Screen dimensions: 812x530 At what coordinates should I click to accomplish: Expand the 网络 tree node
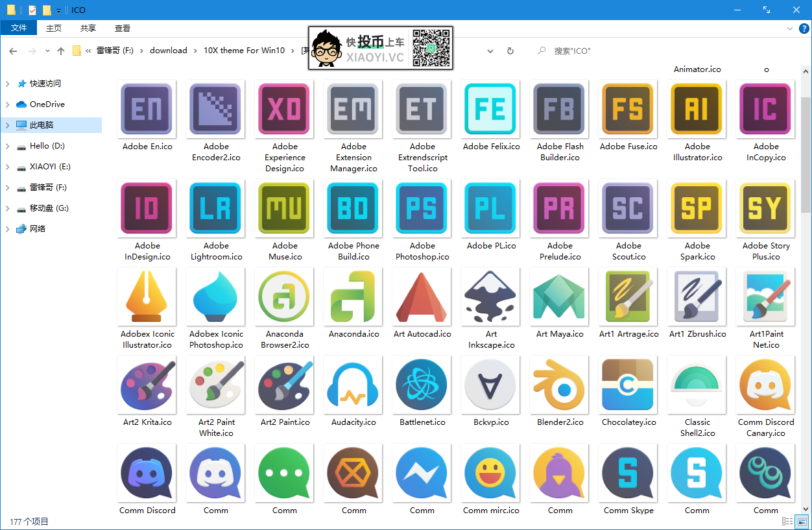pos(8,229)
